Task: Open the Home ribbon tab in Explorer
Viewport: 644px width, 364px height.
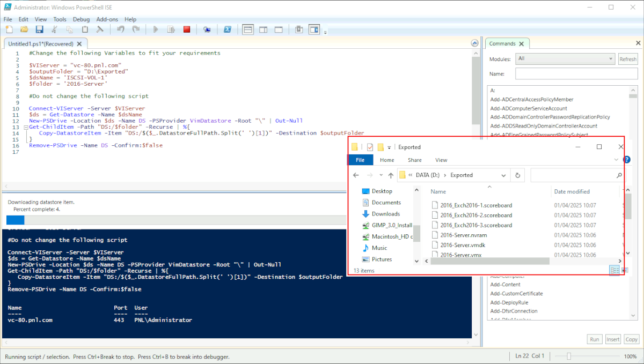Action: click(x=387, y=160)
